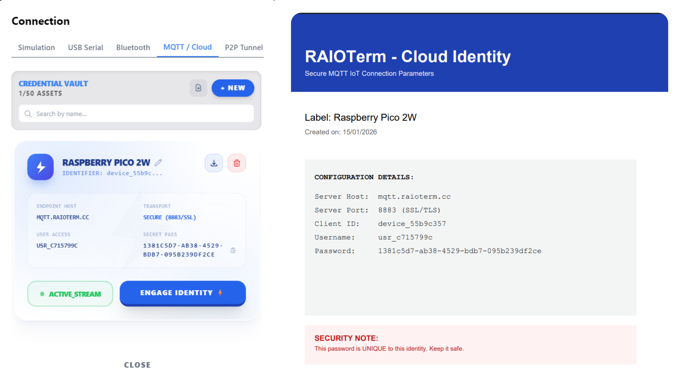Click the ACTIVE_STREAM status badge
This screenshot has height=382, width=680.
pyautogui.click(x=70, y=294)
